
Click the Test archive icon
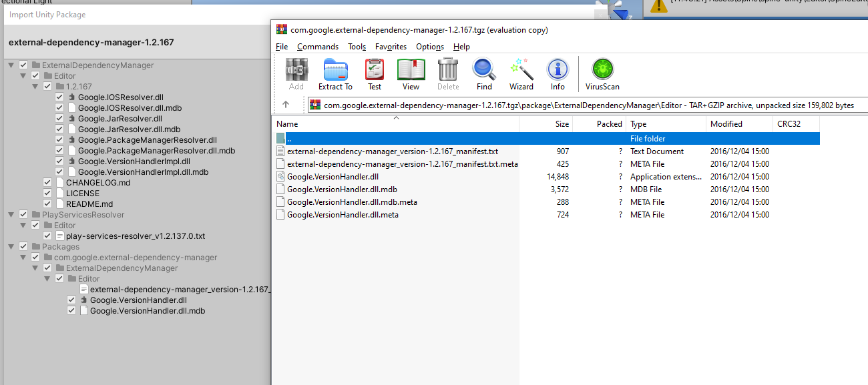374,73
